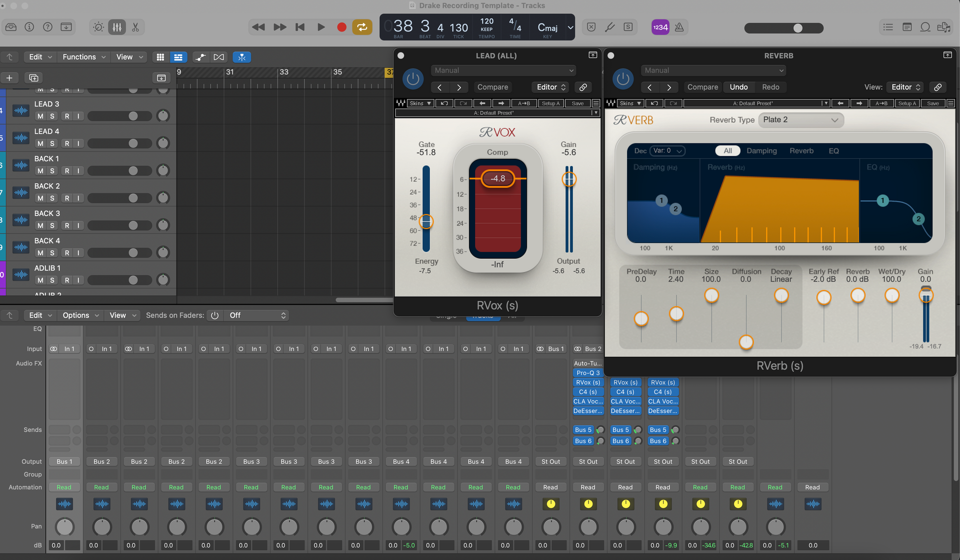
Task: Click the Compare button in RVerb
Action: (702, 87)
